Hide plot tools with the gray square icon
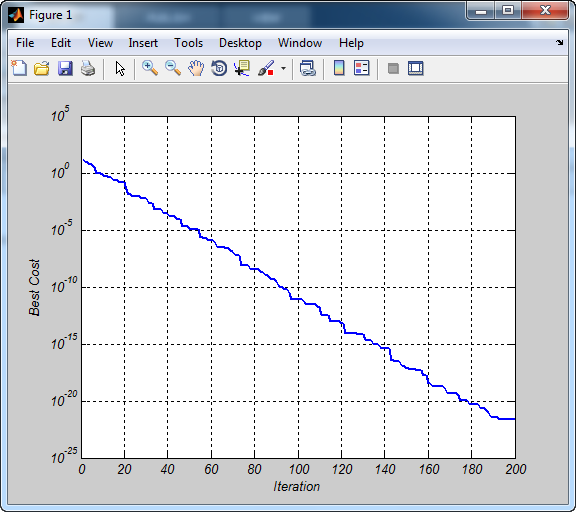This screenshot has width=576, height=512. click(x=393, y=68)
